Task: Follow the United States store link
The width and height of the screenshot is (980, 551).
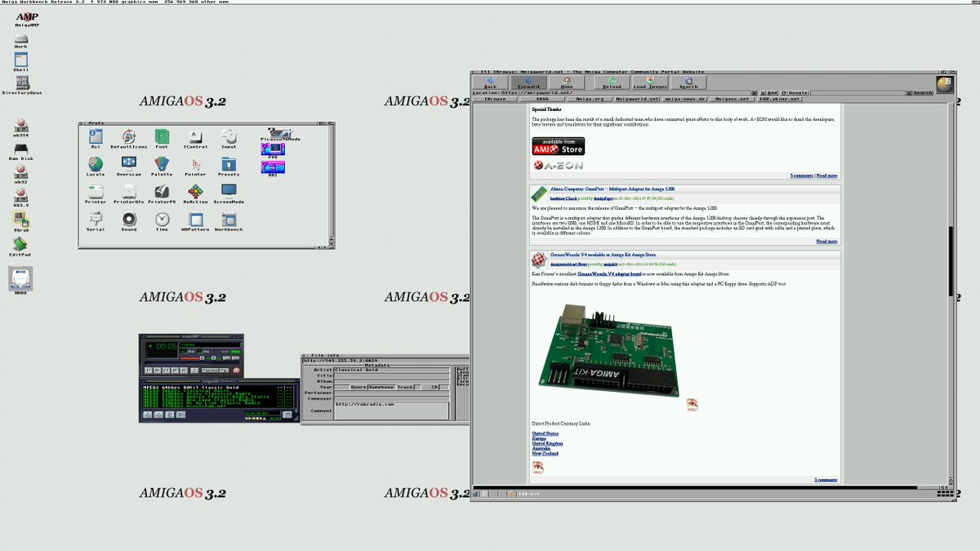Action: point(545,433)
